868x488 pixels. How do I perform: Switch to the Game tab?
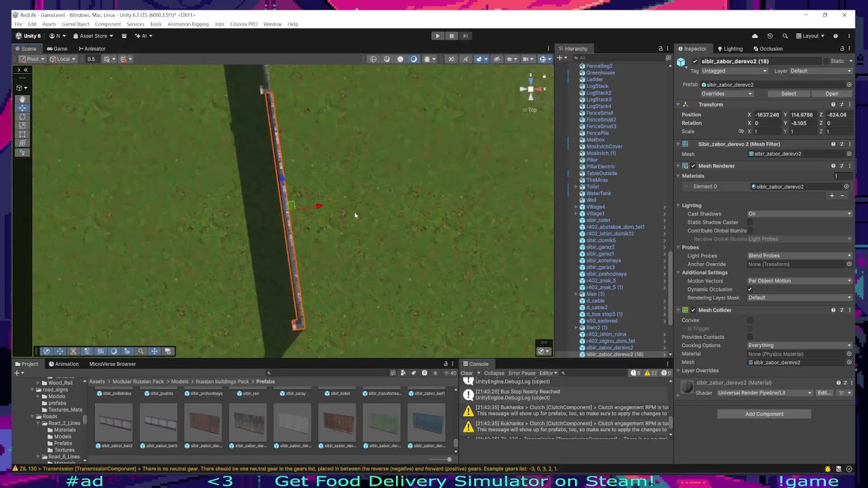[57, 49]
